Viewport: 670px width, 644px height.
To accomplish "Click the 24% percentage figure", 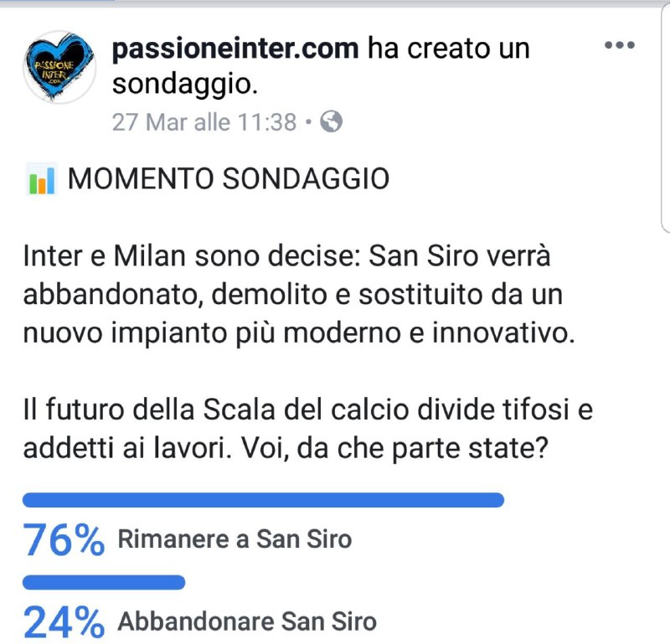I will click(x=64, y=622).
